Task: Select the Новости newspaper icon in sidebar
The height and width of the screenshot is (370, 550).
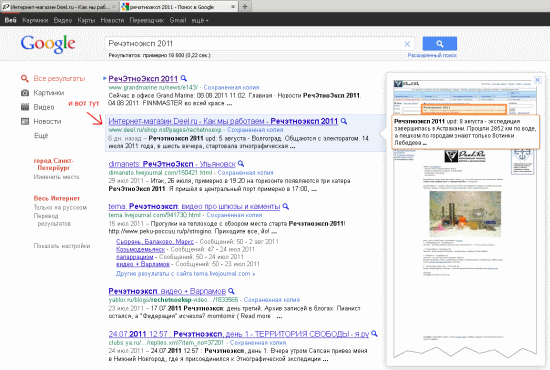Action: pyautogui.click(x=25, y=121)
